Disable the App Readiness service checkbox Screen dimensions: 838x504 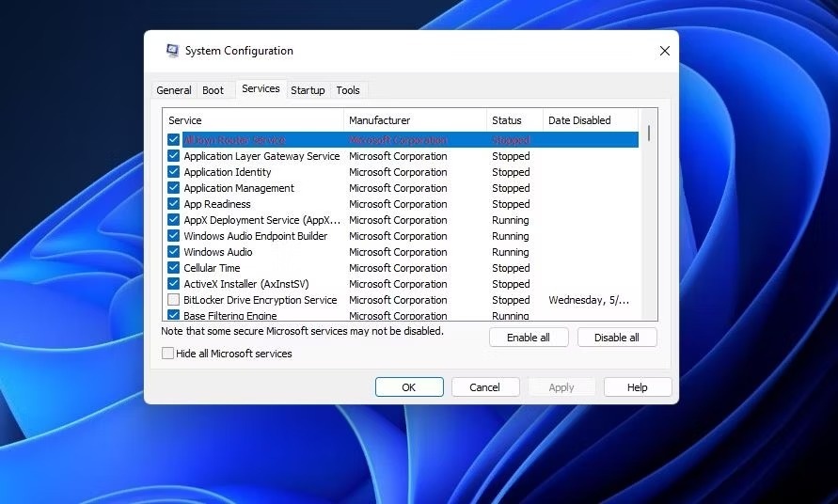tap(173, 204)
